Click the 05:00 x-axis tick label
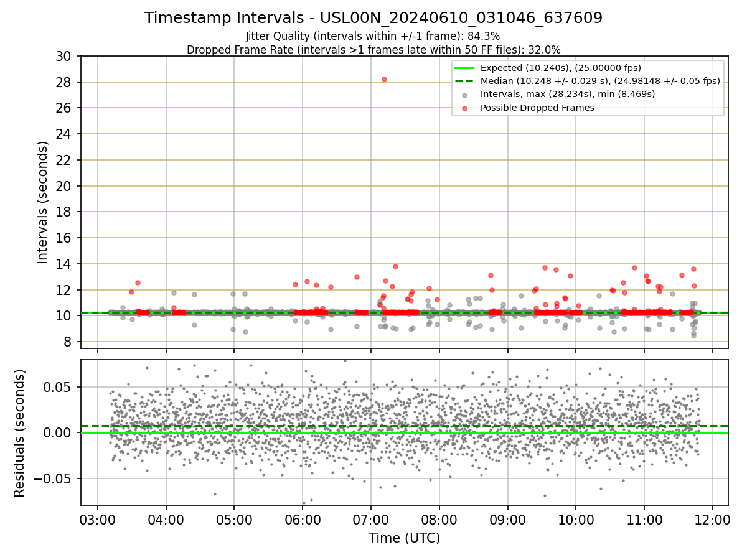 (x=234, y=519)
